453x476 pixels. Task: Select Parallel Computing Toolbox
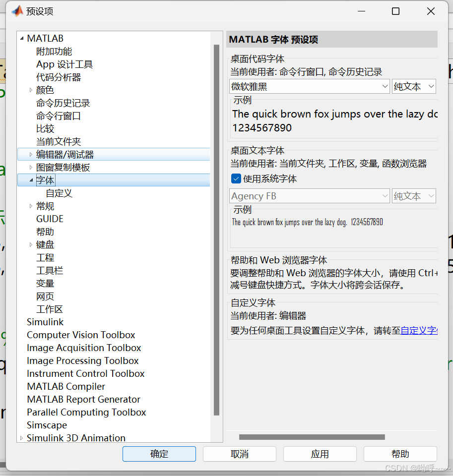click(x=86, y=412)
